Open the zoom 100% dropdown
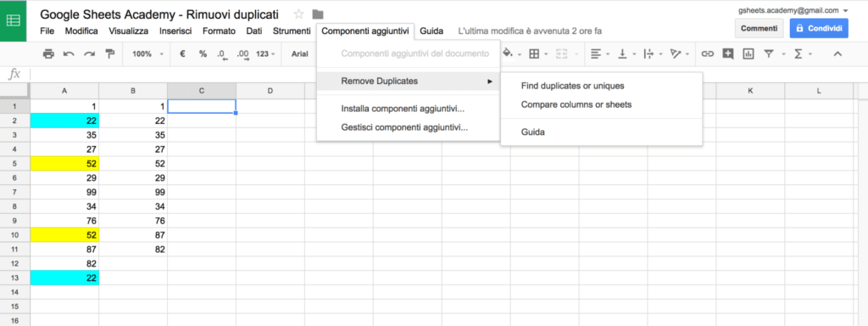Screen dimensions: 868x326 (147, 53)
